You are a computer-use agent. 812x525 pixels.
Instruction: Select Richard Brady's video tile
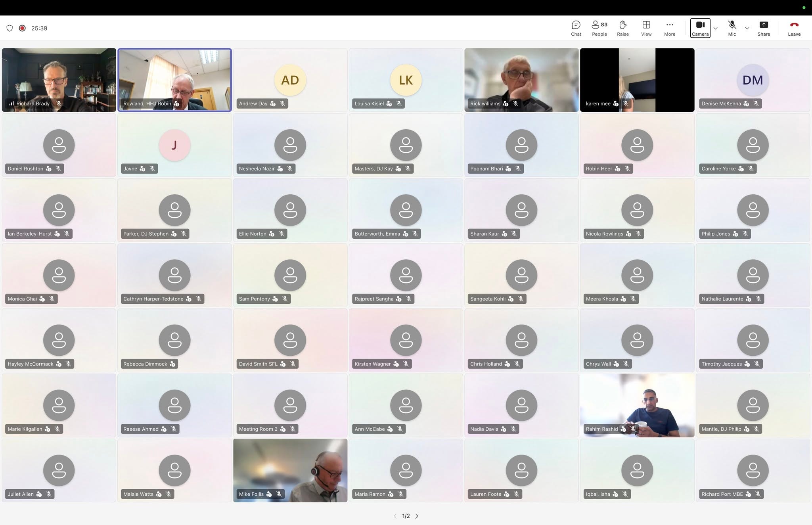click(x=59, y=80)
